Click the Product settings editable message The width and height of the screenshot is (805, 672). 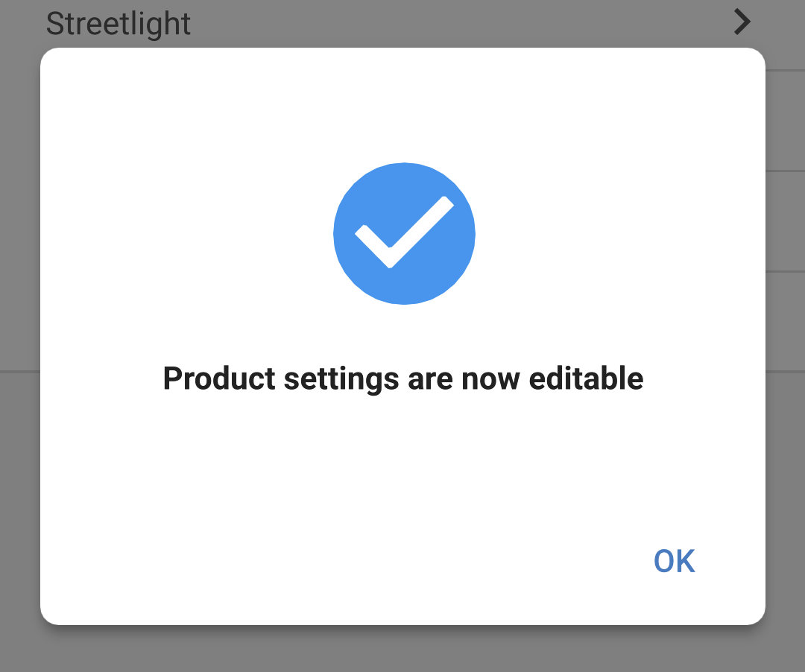[403, 378]
